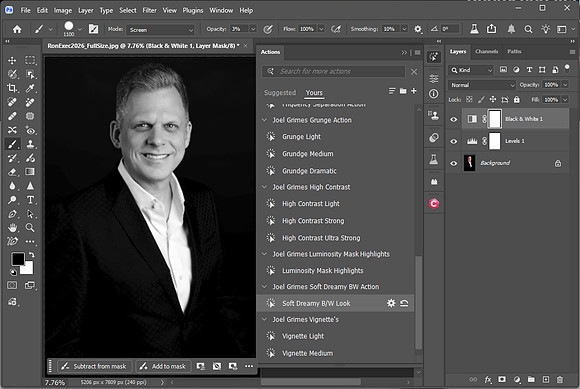Create a new group folder icon
The image size is (580, 389).
coord(531,379)
